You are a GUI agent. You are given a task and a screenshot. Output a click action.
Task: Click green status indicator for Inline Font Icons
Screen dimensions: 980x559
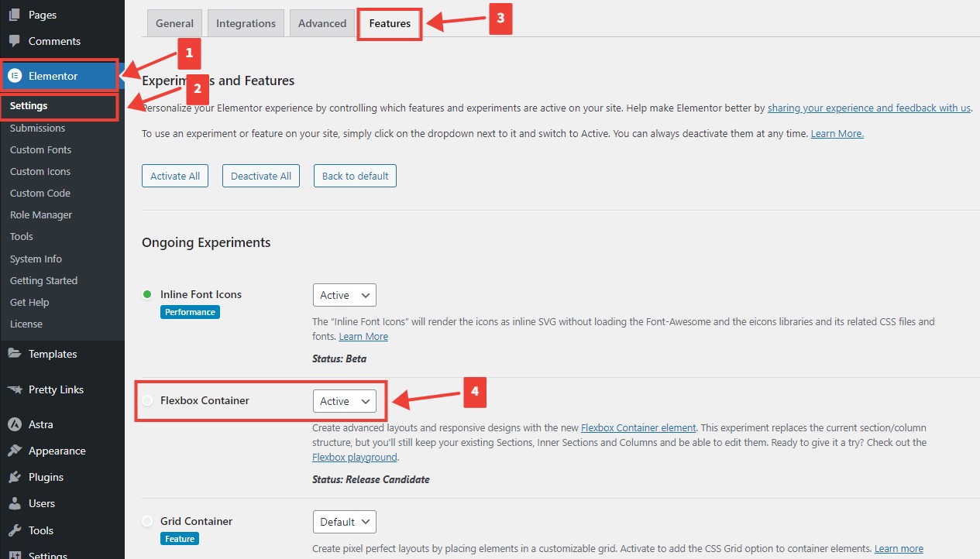(x=147, y=294)
